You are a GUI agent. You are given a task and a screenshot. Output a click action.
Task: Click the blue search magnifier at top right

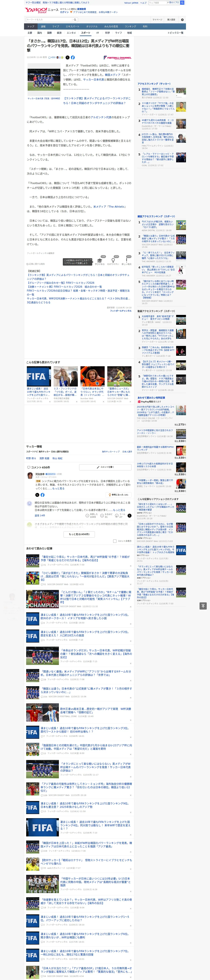click(x=182, y=3)
